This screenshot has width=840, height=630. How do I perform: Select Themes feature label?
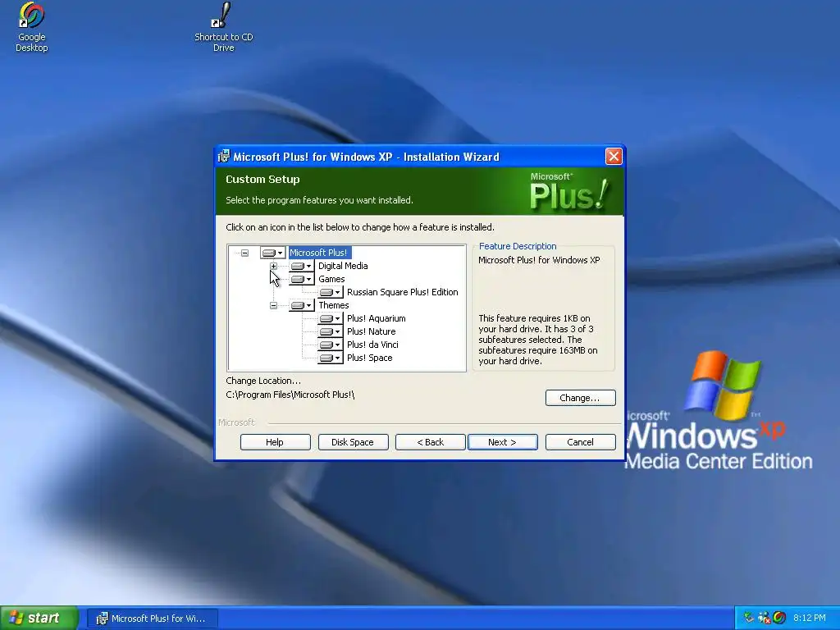[x=333, y=305]
